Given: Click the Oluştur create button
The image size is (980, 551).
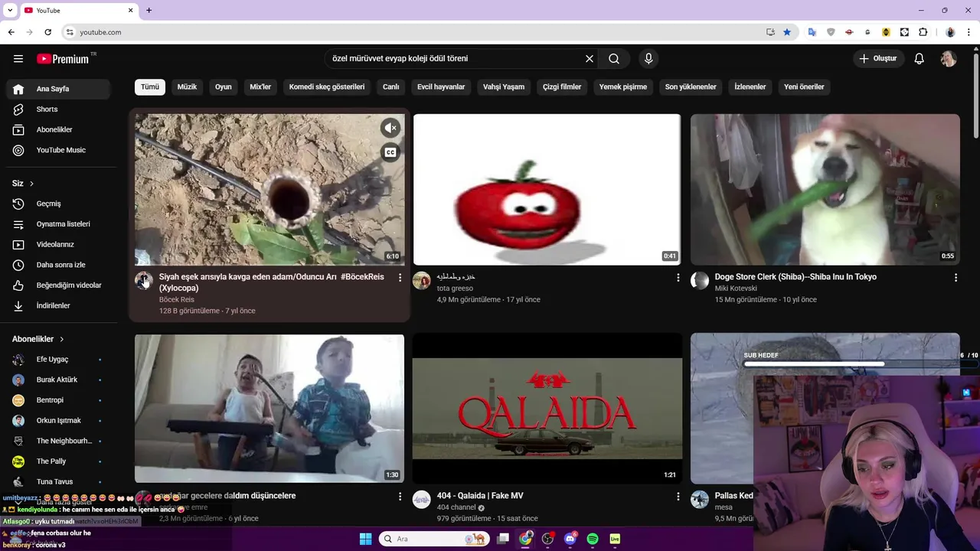Looking at the screenshot, I should click(878, 59).
